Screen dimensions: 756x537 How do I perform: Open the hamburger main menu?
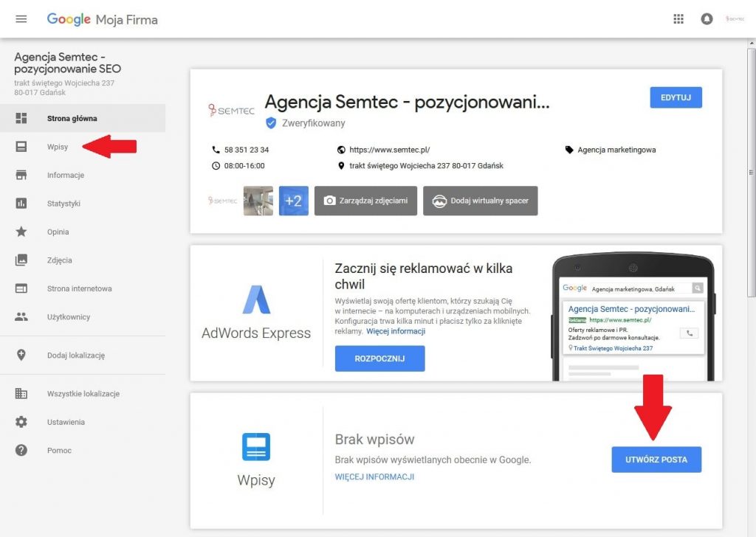[21, 19]
